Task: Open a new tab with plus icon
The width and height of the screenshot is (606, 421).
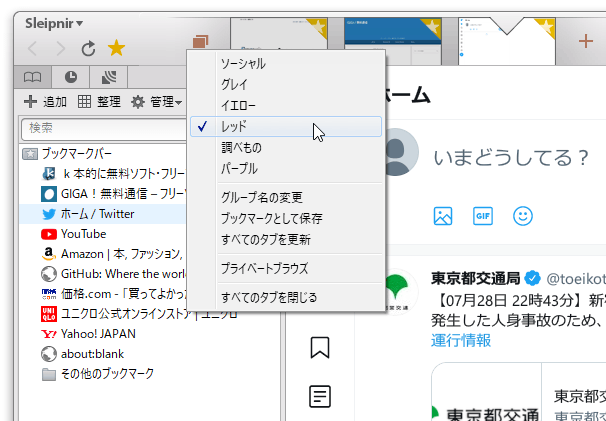Action: [x=586, y=41]
